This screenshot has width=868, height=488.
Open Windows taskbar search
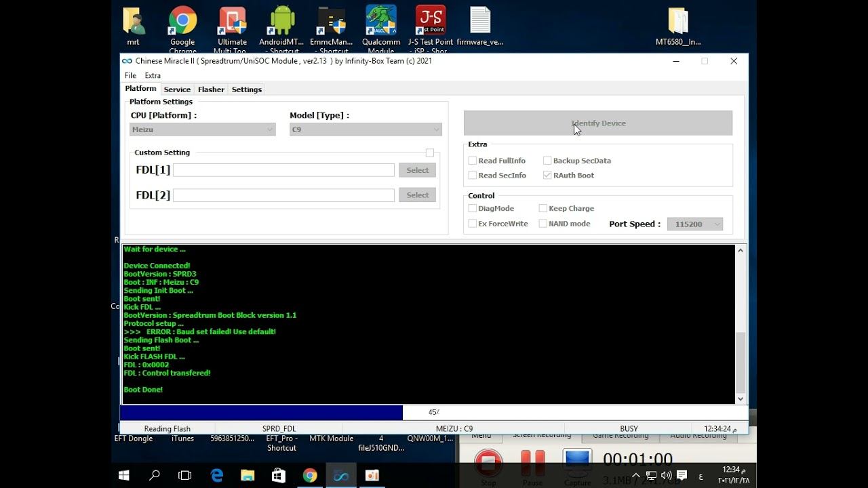155,476
